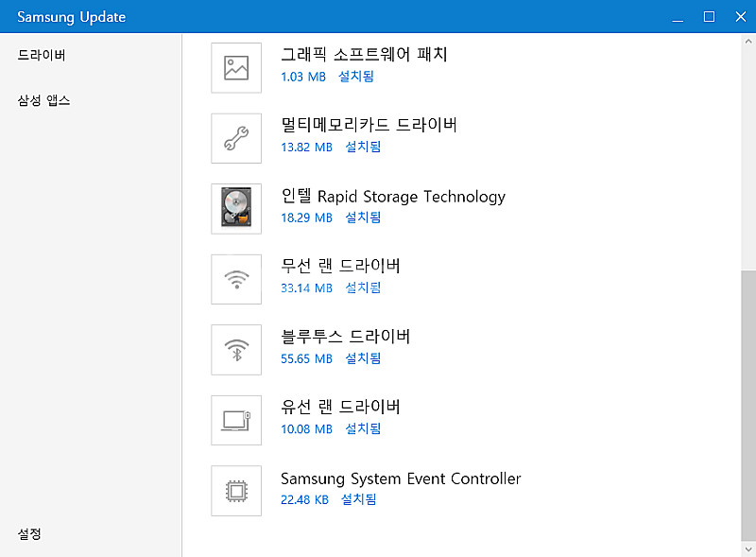Select the 무선 랜 드라이버 title
This screenshot has width=756, height=557.
pyautogui.click(x=341, y=266)
